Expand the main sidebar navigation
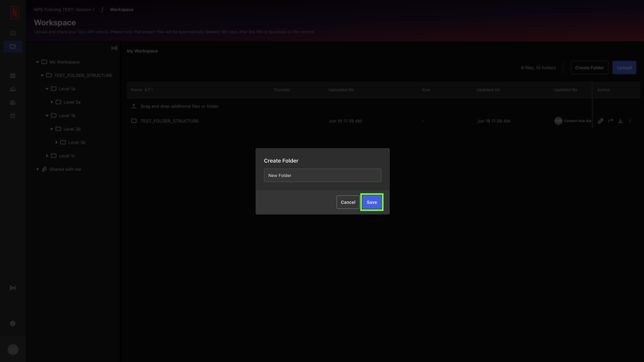Image resolution: width=644 pixels, height=362 pixels. click(x=13, y=288)
